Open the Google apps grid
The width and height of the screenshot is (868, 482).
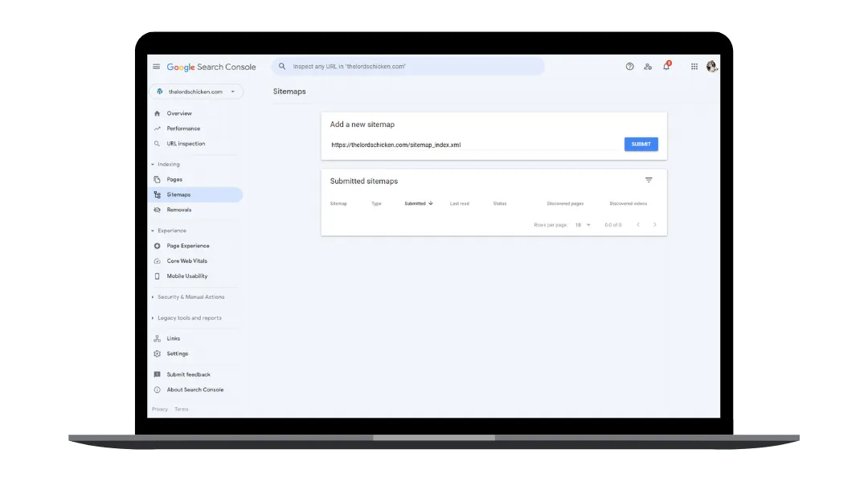pyautogui.click(x=694, y=67)
